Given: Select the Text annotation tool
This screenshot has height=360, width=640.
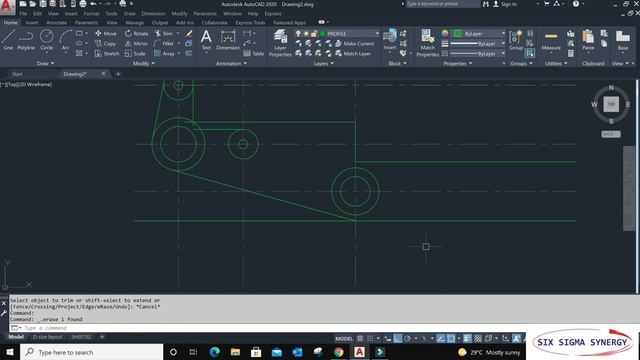Looking at the screenshot, I should coord(206,40).
